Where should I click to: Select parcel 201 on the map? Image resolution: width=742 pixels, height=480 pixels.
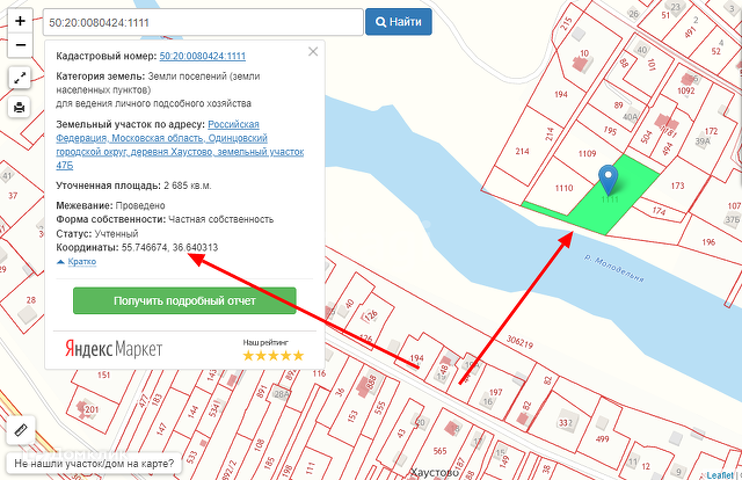[x=92, y=410]
